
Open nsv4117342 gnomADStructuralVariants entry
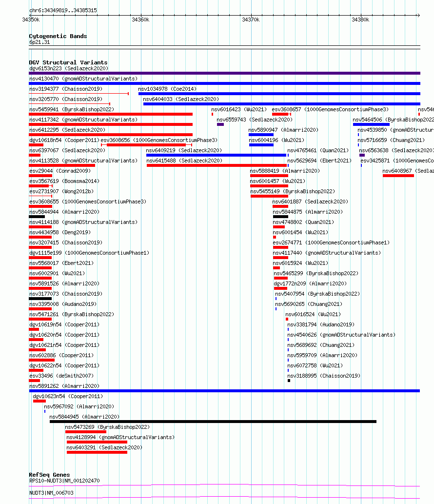click(x=83, y=120)
